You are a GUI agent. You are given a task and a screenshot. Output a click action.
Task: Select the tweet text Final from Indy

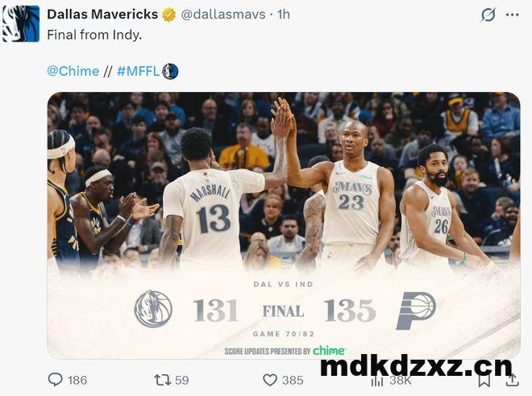tap(94, 35)
